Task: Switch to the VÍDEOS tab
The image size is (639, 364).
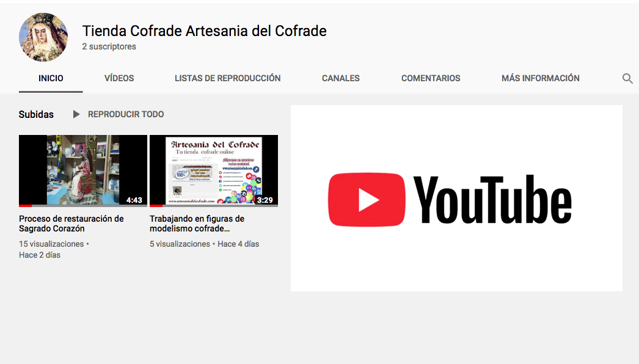Action: click(119, 78)
